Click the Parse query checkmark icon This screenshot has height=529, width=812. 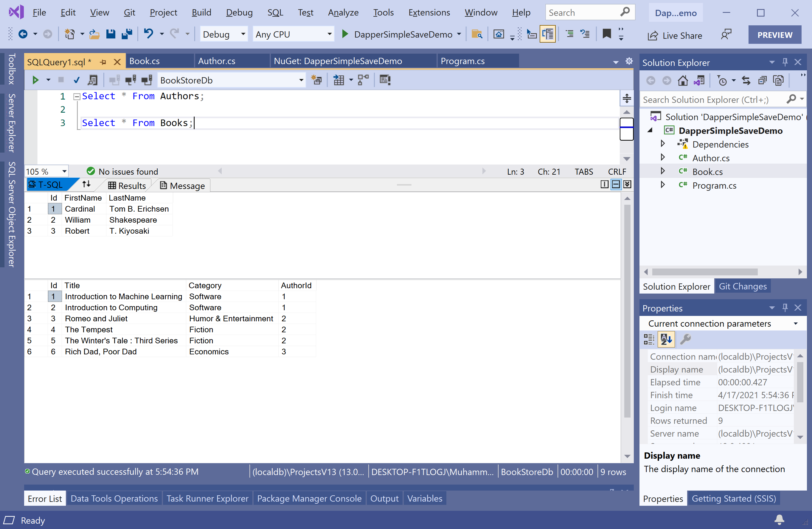pyautogui.click(x=76, y=80)
